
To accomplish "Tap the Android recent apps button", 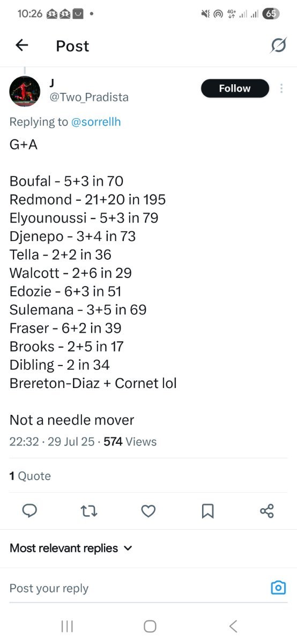I will (x=67, y=626).
